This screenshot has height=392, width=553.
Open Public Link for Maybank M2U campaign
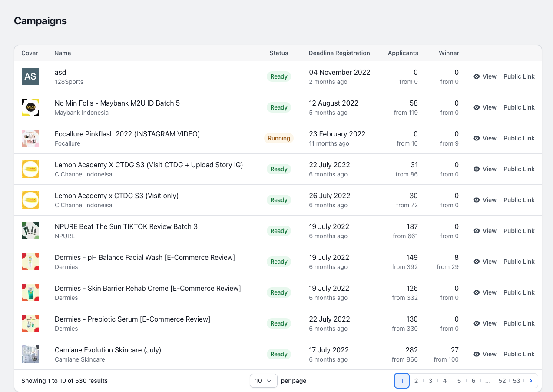(519, 107)
